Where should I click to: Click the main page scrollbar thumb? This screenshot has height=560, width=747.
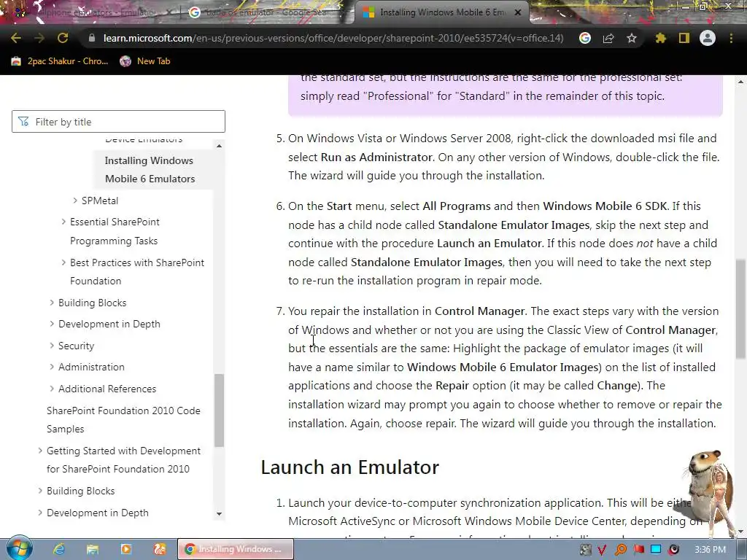point(741,308)
